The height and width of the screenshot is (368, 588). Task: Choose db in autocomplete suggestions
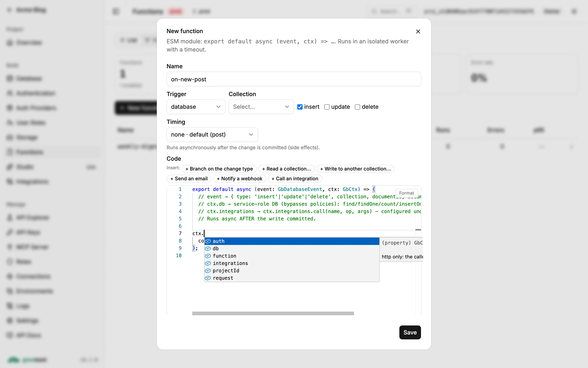292,248
